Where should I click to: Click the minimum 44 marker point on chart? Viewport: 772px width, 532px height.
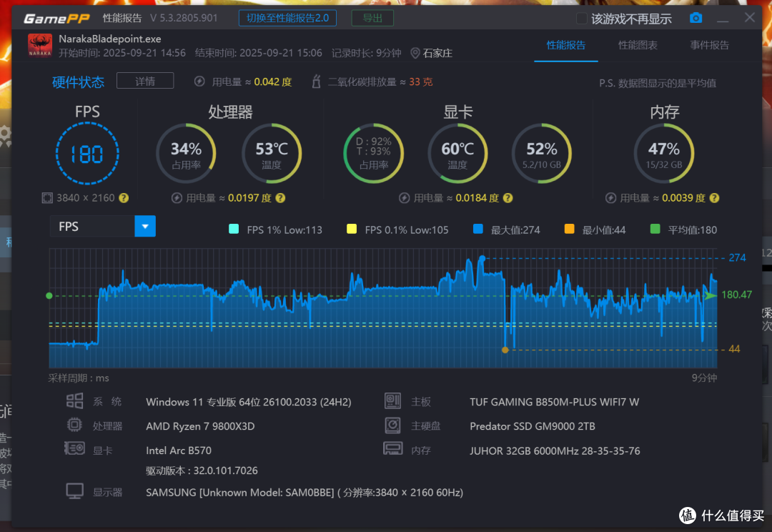click(x=505, y=350)
